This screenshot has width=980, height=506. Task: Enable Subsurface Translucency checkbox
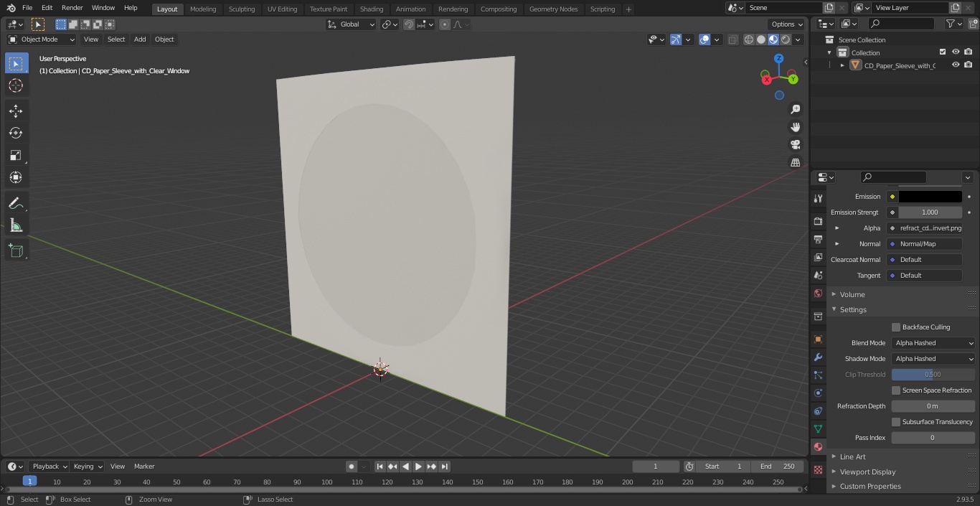tap(896, 422)
